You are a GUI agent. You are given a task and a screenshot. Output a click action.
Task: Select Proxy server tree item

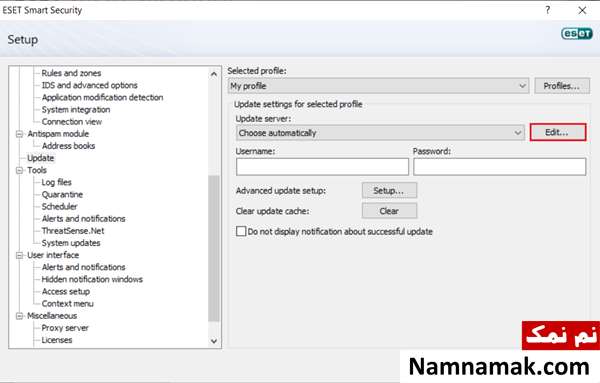click(x=65, y=328)
